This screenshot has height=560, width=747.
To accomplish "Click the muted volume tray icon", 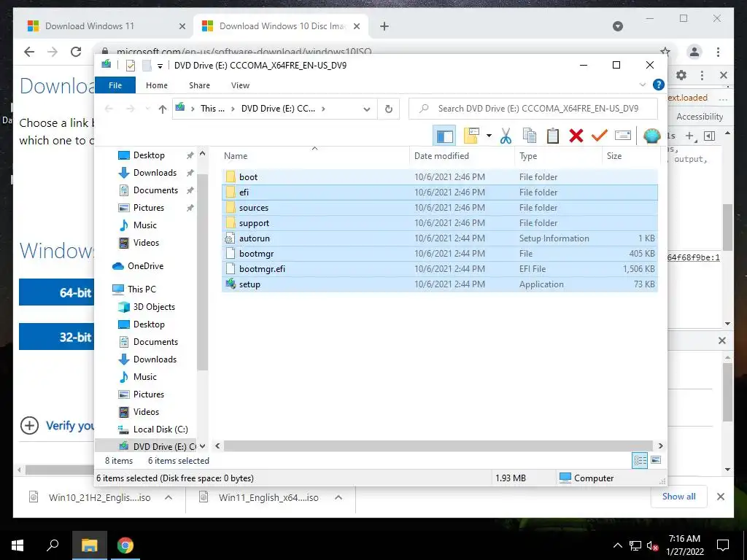I will [652, 545].
